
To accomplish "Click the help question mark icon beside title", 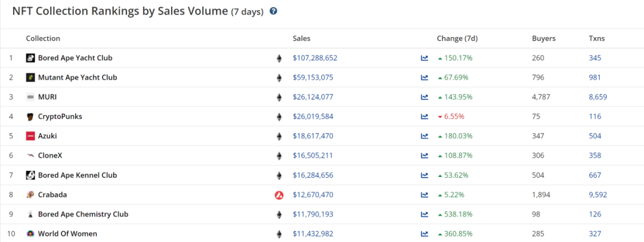I will tap(273, 11).
